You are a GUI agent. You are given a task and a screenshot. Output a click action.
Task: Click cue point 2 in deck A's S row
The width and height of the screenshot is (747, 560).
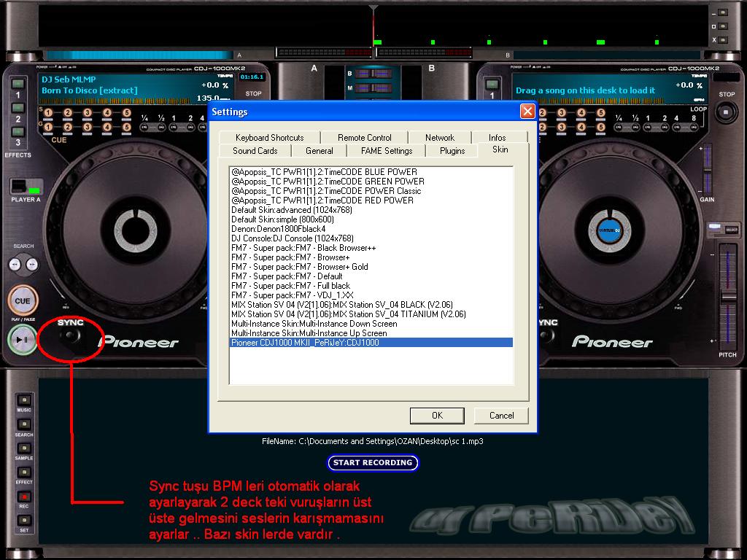68,113
